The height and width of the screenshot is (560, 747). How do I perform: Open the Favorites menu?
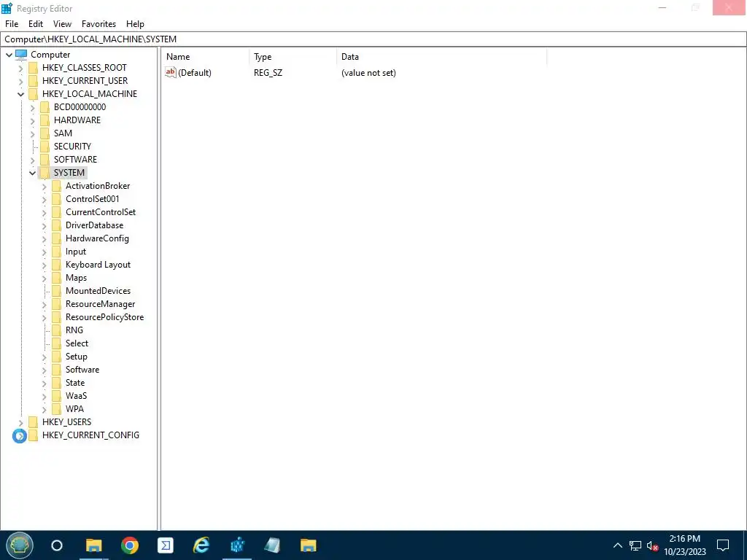click(98, 24)
